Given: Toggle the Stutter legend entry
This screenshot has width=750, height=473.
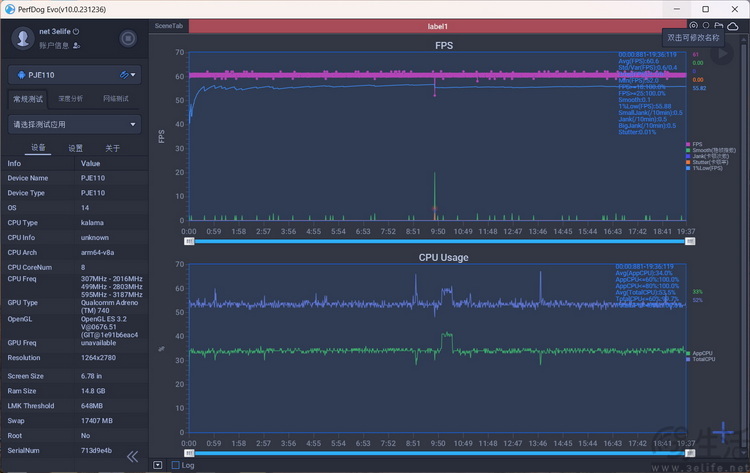Looking at the screenshot, I should coord(707,162).
